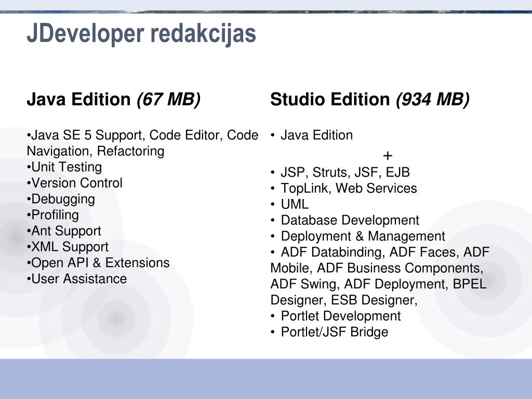Click the 'ADF Swing, ADF Deployment, BPEL' line
532x399 pixels.
click(379, 284)
